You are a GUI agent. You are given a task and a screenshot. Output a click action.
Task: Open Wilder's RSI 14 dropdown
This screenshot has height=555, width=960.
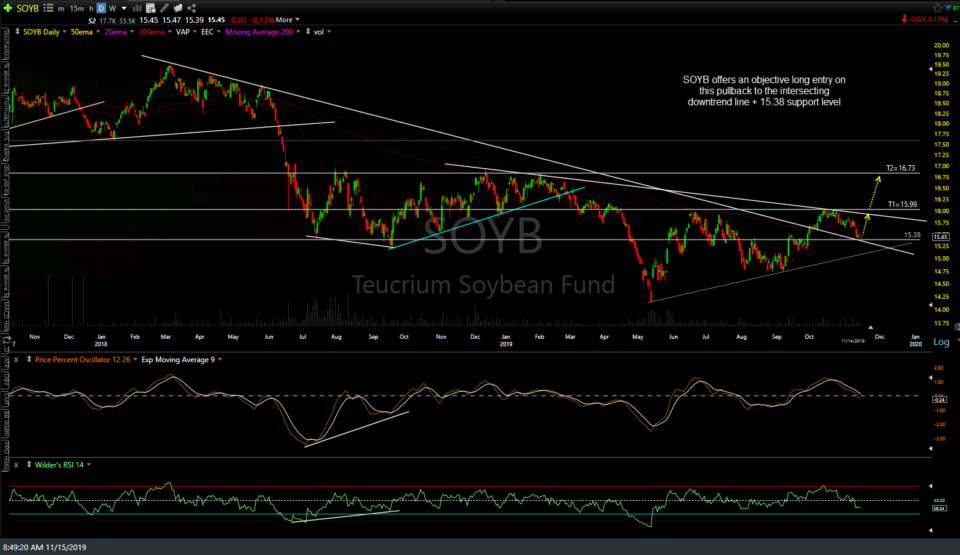[x=89, y=465]
